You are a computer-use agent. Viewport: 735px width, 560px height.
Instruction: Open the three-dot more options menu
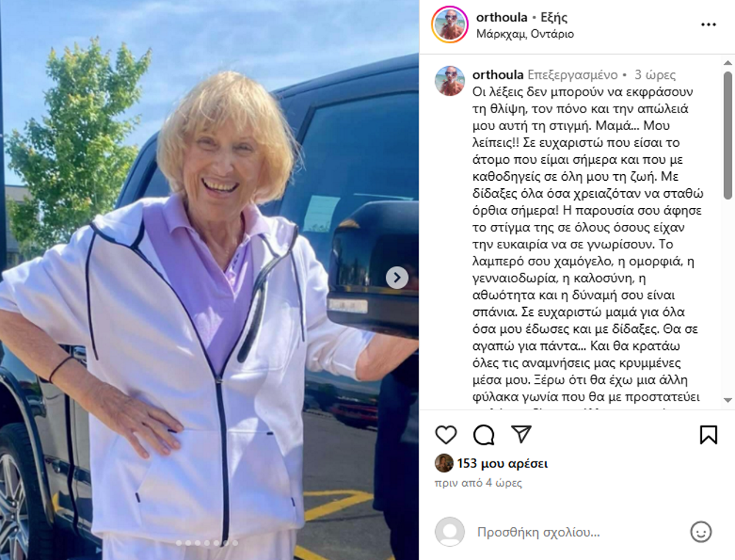[x=708, y=25]
